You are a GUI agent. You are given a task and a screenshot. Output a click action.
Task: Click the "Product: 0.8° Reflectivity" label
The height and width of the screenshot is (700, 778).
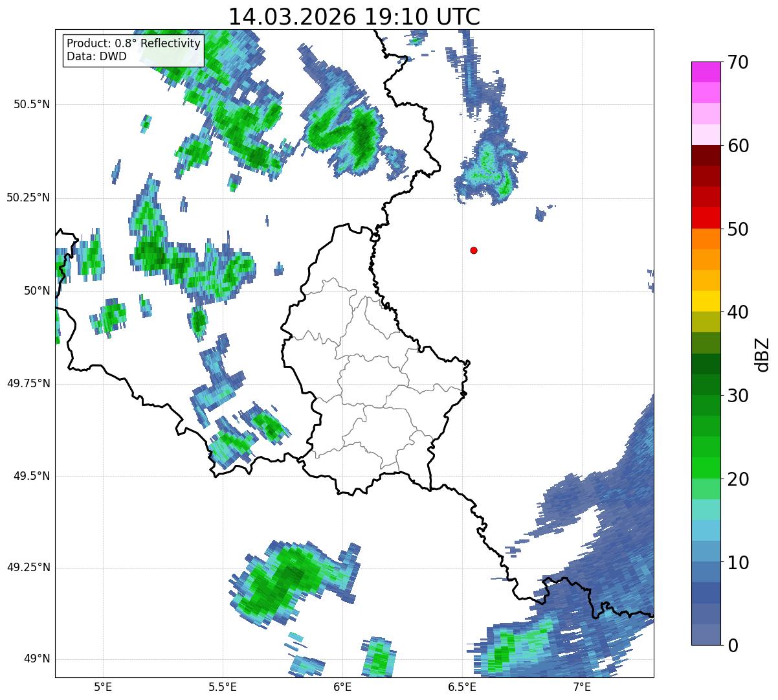pos(134,43)
